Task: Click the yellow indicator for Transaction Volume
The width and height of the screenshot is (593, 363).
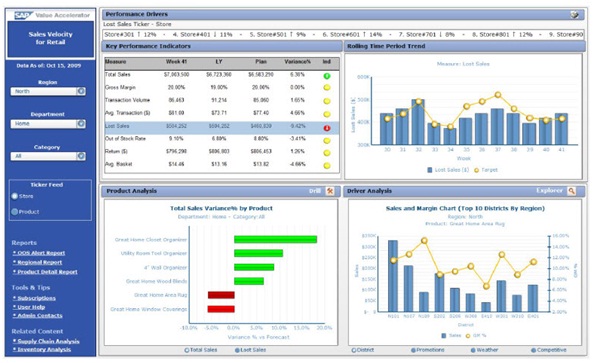Action: [x=327, y=101]
